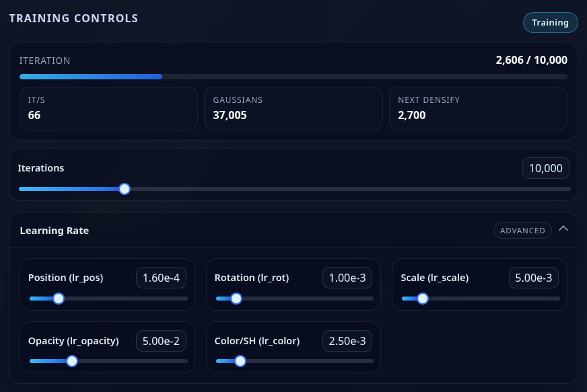
Task: Click the IT/S stat card
Action: pyautogui.click(x=108, y=108)
